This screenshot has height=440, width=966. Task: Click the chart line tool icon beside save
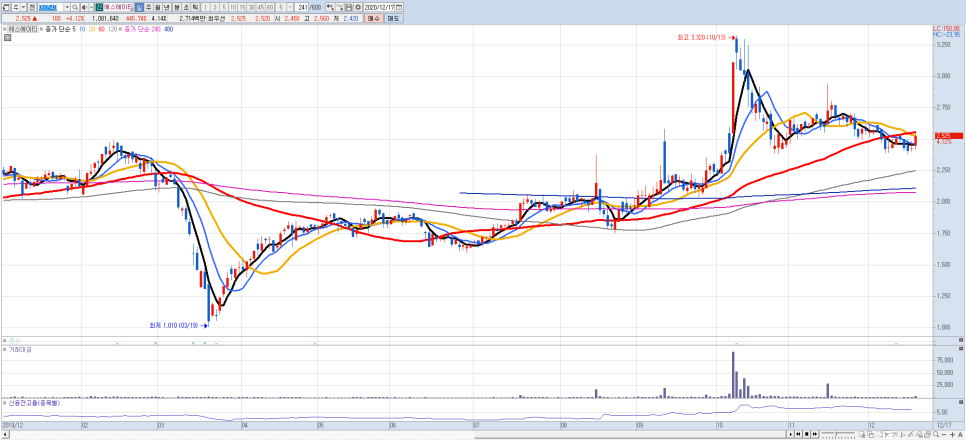339,7
